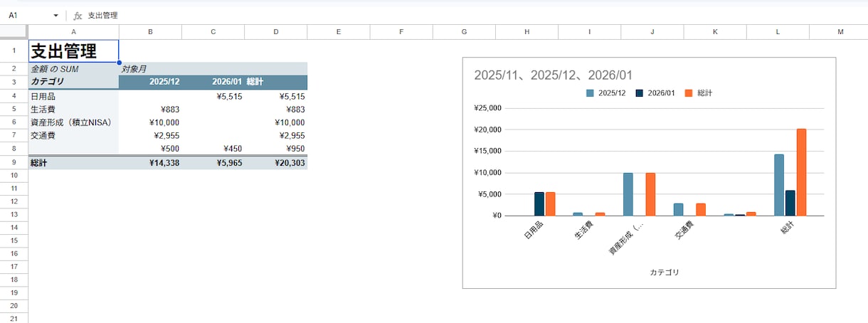This screenshot has height=323, width=868.
Task: Click the ¥15,000 y-axis label
Action: [487, 152]
